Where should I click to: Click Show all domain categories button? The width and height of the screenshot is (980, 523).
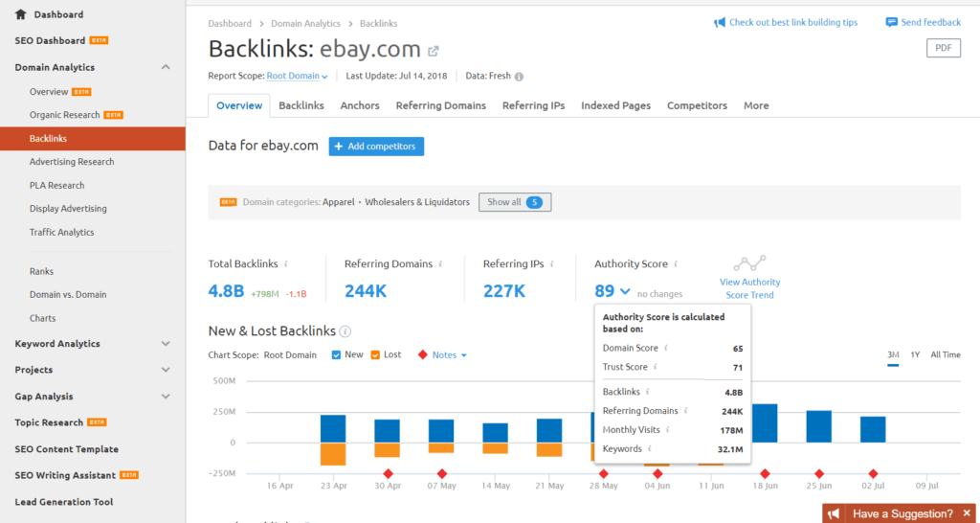[x=515, y=202]
